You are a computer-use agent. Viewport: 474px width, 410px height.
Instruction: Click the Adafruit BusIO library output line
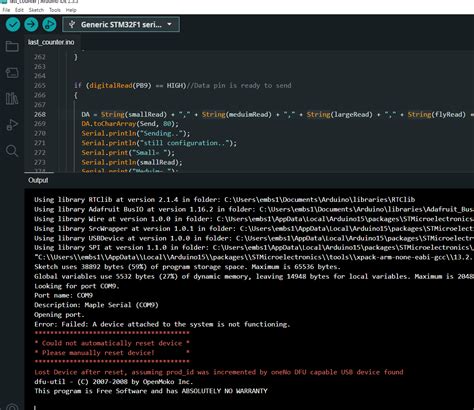pos(254,209)
